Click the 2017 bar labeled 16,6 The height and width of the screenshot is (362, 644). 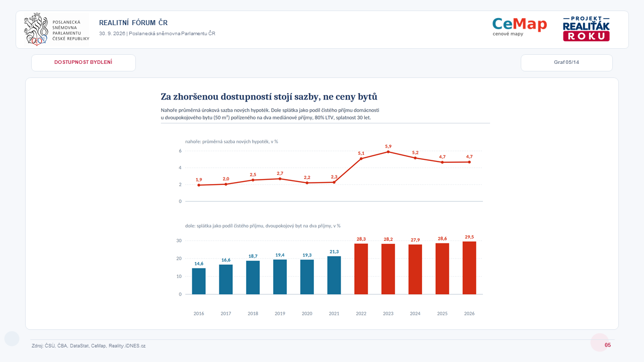point(226,279)
